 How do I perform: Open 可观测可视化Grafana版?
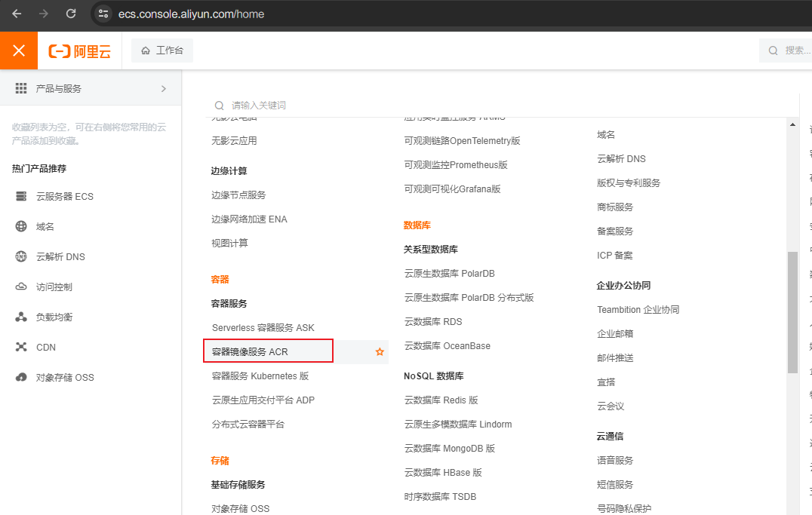(452, 189)
